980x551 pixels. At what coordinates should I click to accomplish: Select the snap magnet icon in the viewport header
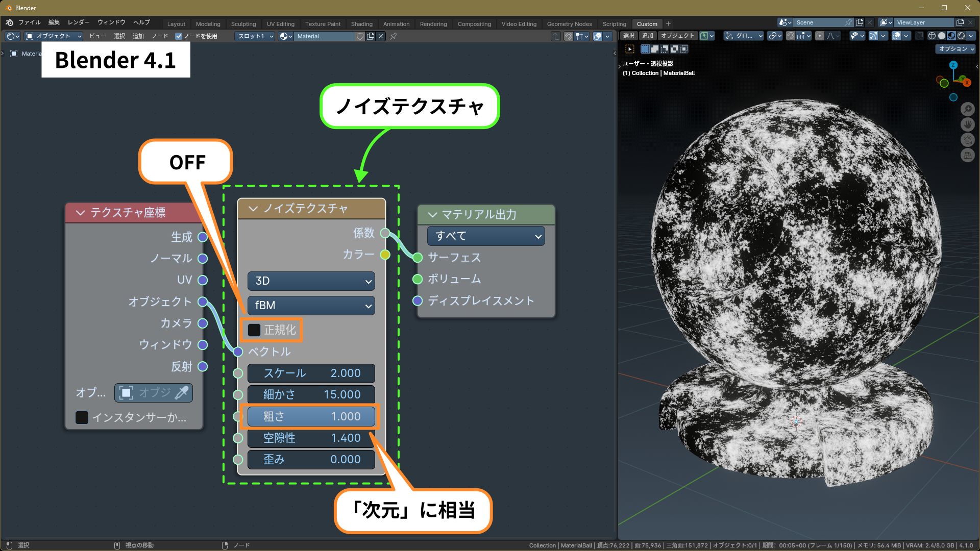pos(790,36)
